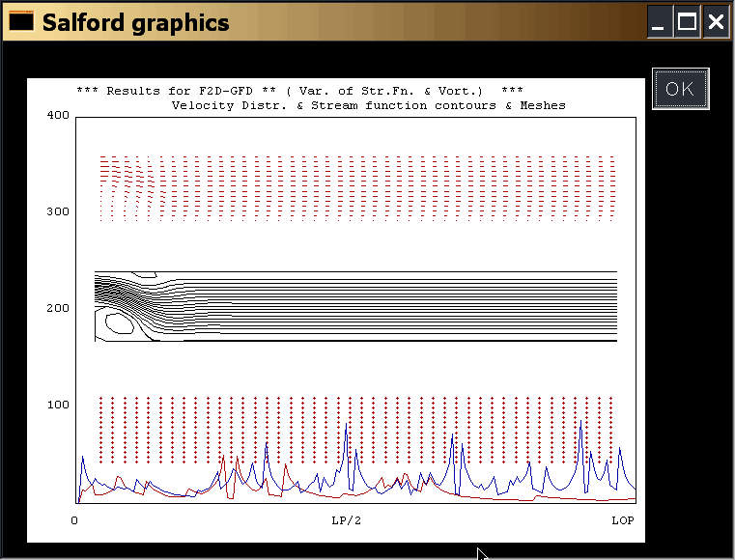Viewport: 735px width, 560px height.
Task: Click the "Velocity Distr. & Stream function" subtitle
Action: (368, 105)
